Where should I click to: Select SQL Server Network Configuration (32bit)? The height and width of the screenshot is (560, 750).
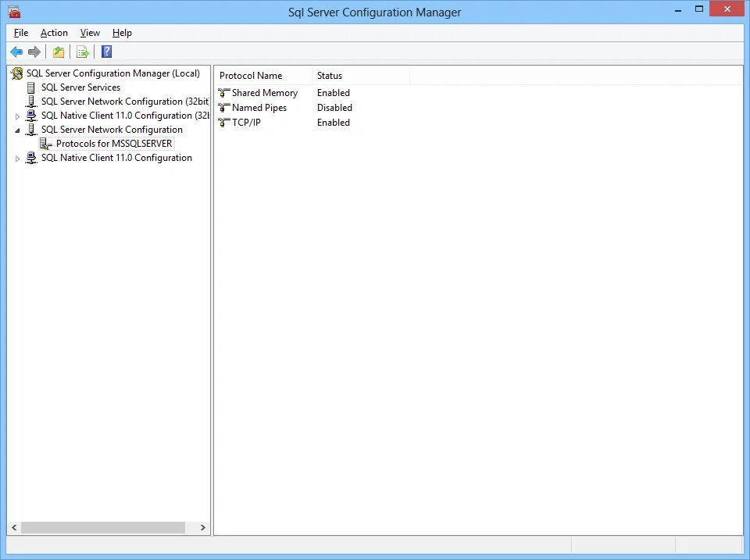click(125, 102)
